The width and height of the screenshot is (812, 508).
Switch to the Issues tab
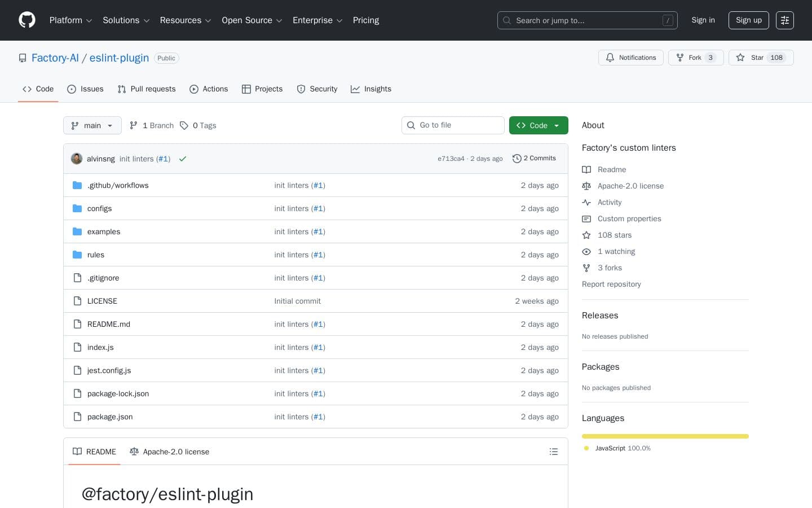click(85, 89)
